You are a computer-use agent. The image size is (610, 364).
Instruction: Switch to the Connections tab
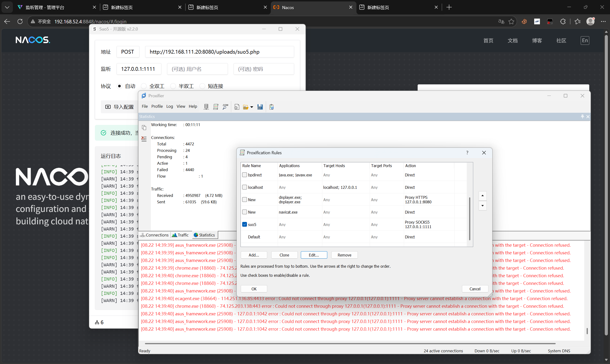pyautogui.click(x=154, y=235)
